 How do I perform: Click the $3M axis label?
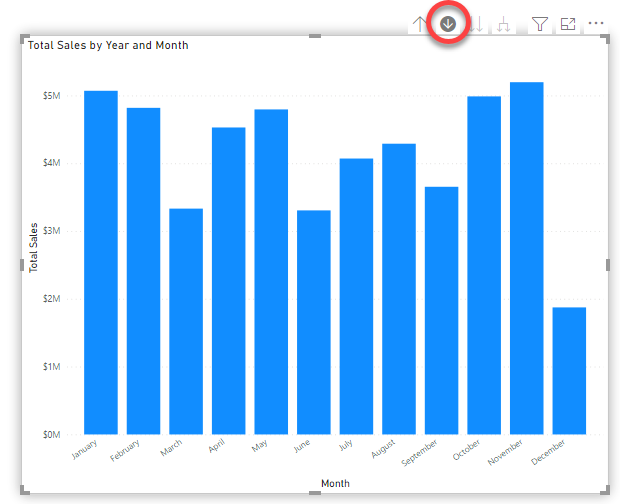52,231
